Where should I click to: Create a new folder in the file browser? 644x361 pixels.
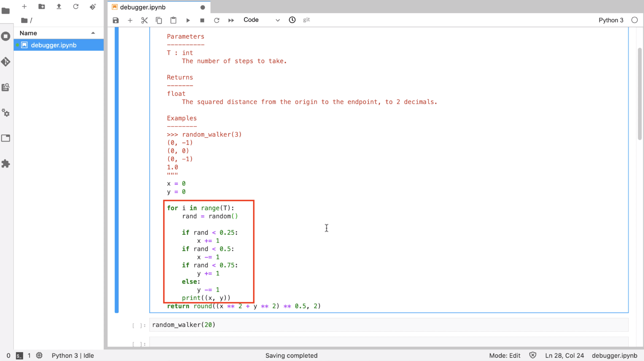point(42,7)
